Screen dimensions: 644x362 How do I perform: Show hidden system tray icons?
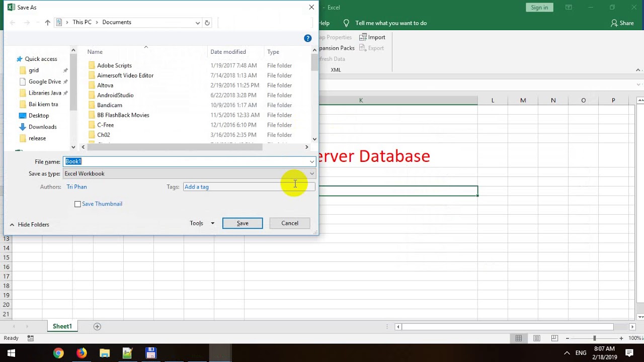click(x=567, y=353)
